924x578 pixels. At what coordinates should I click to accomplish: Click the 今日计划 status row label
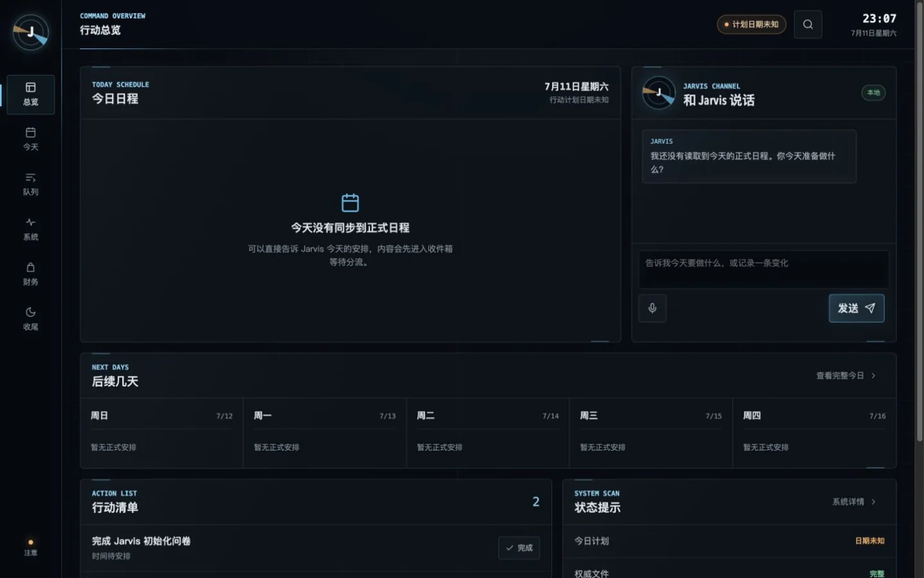[x=592, y=541]
